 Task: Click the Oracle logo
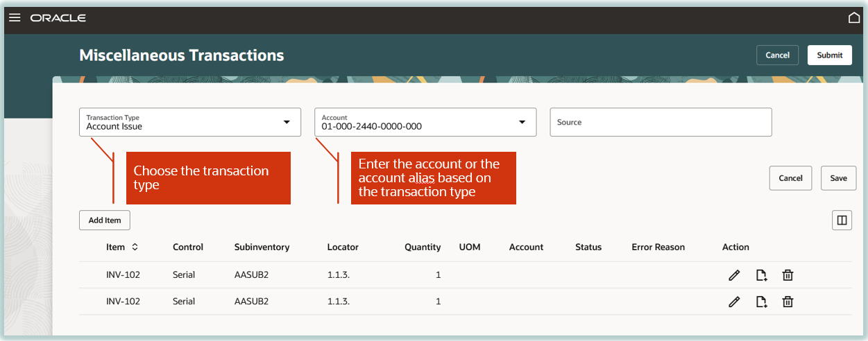click(58, 17)
